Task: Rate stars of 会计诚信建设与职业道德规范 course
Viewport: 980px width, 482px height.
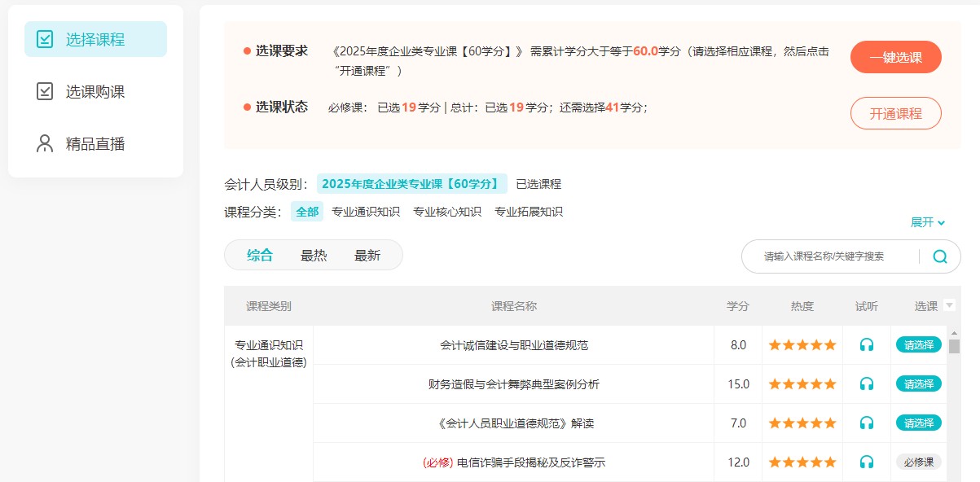Action: (x=802, y=344)
